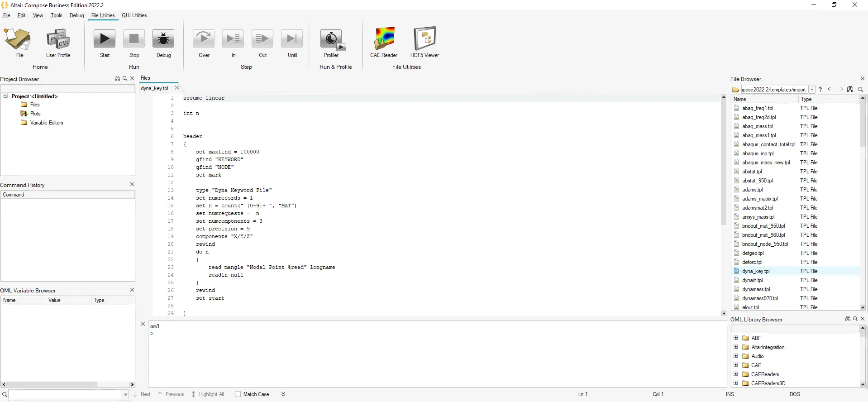Sort File Browser by Name column
868x402 pixels.
765,99
